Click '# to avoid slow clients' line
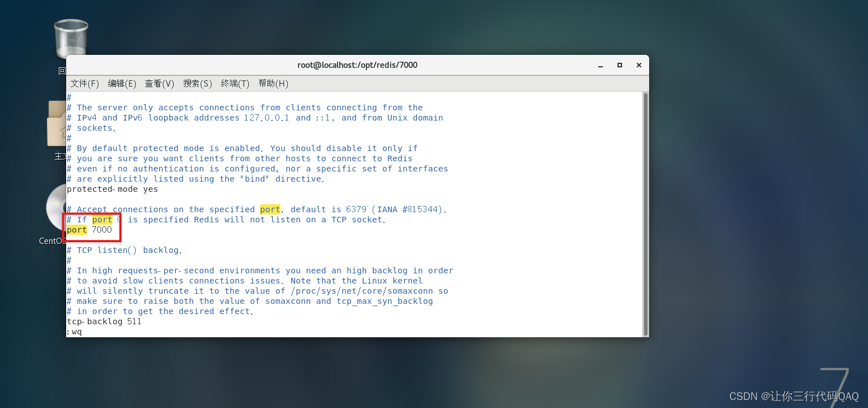 245,281
